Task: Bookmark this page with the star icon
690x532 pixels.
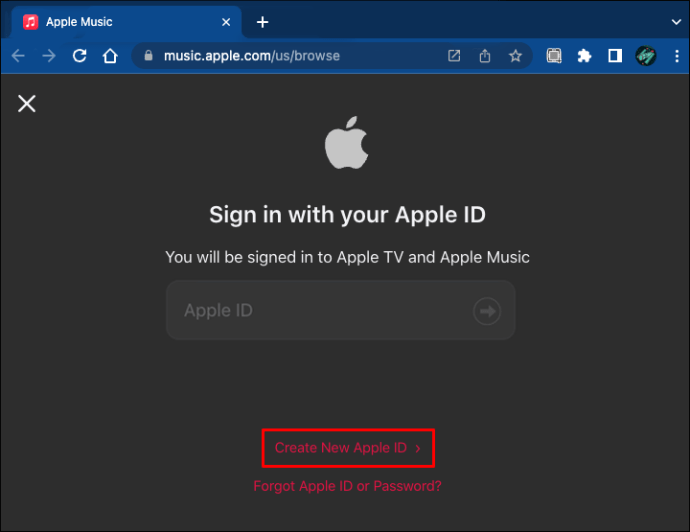Action: click(515, 56)
